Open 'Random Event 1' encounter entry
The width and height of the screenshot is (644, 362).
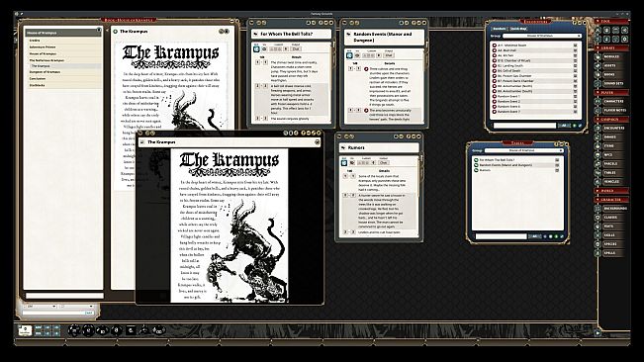[535, 96]
